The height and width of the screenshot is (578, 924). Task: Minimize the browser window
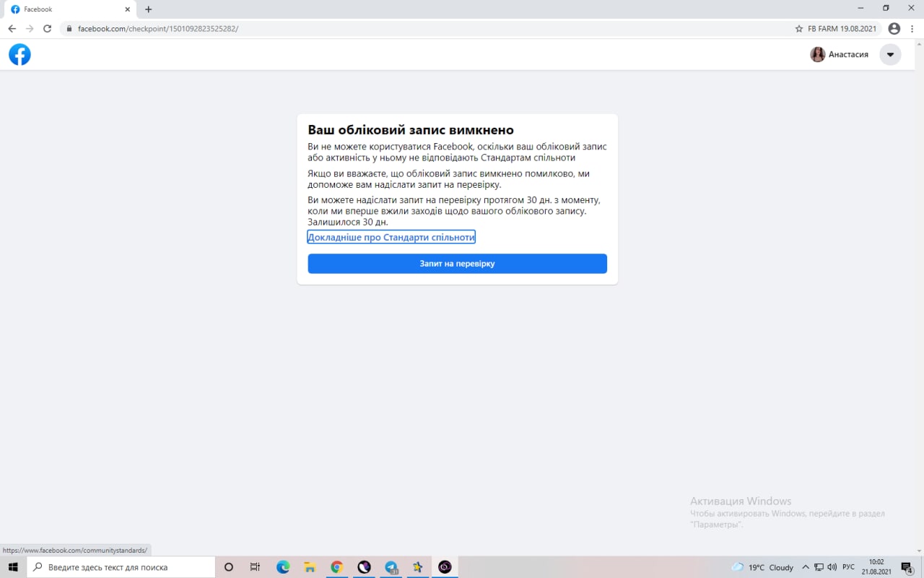pos(860,8)
